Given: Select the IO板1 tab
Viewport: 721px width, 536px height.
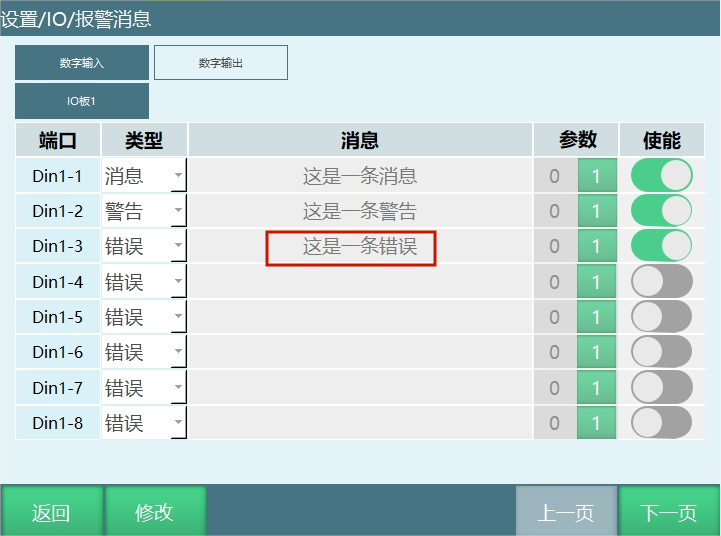Looking at the screenshot, I should 82,101.
